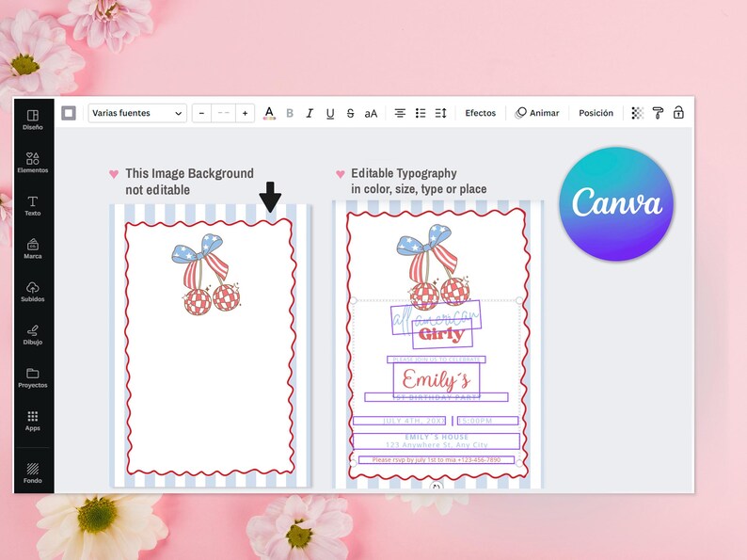Select the 'EMILY´S HOUSE' address text
747x560 pixels.
tap(437, 440)
